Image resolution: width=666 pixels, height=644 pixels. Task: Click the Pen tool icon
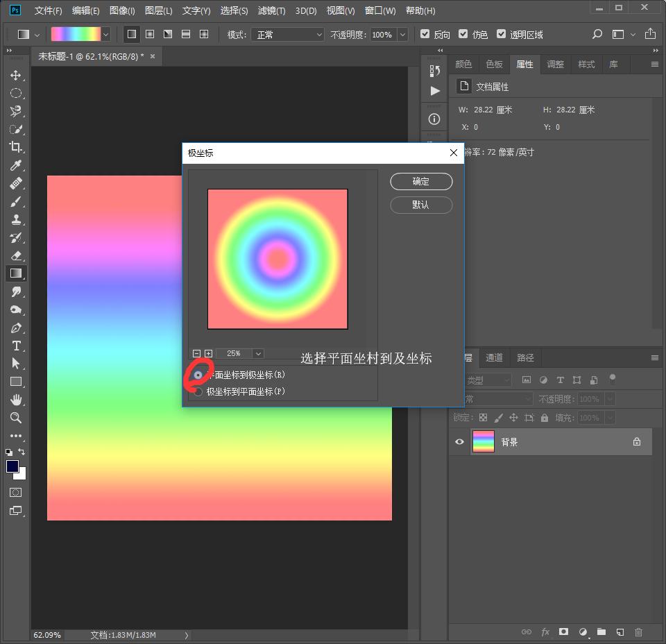(15, 328)
